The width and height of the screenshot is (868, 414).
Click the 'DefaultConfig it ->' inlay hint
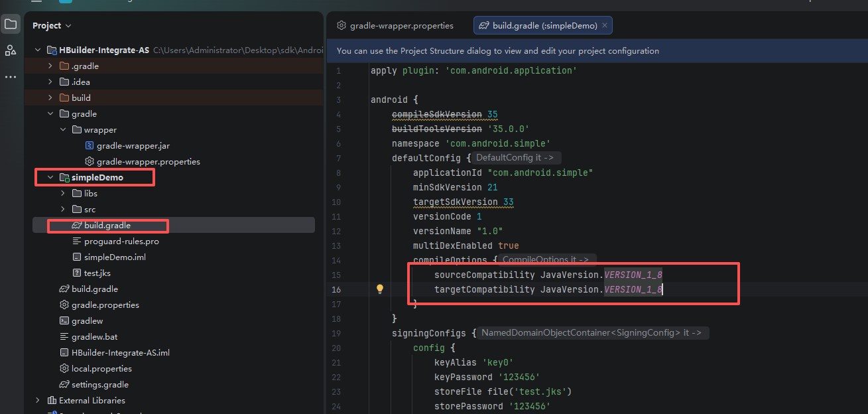(518, 158)
